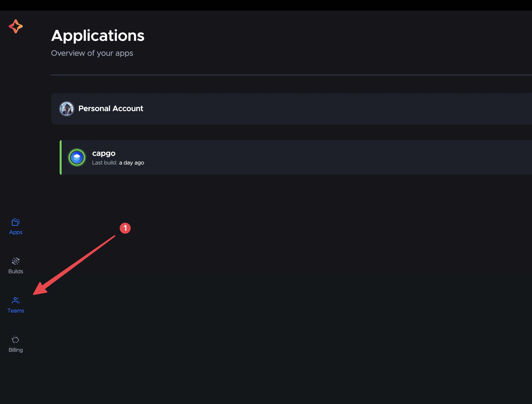Click the Appflow star logo
This screenshot has width=532, height=404.
coord(16,26)
